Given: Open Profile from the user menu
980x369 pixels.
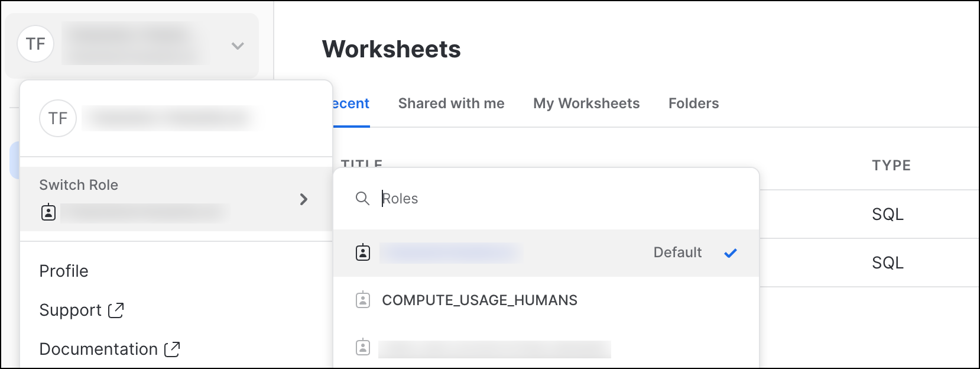Looking at the screenshot, I should pos(64,271).
